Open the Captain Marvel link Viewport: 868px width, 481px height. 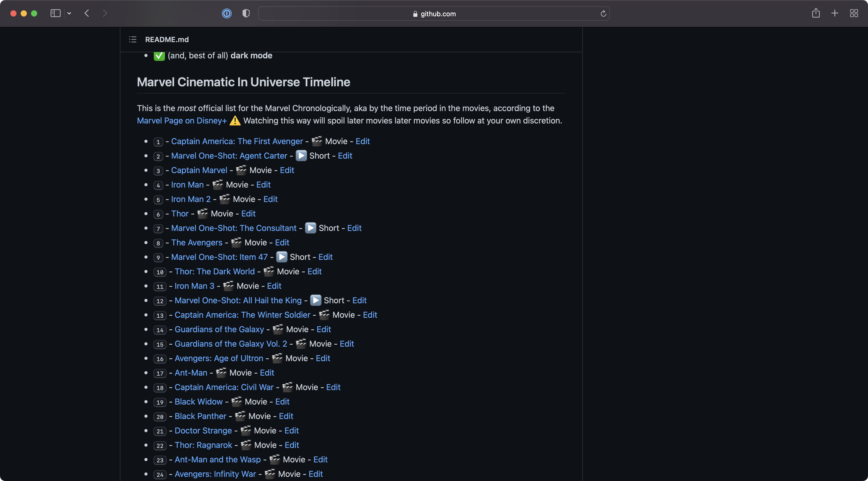(199, 170)
